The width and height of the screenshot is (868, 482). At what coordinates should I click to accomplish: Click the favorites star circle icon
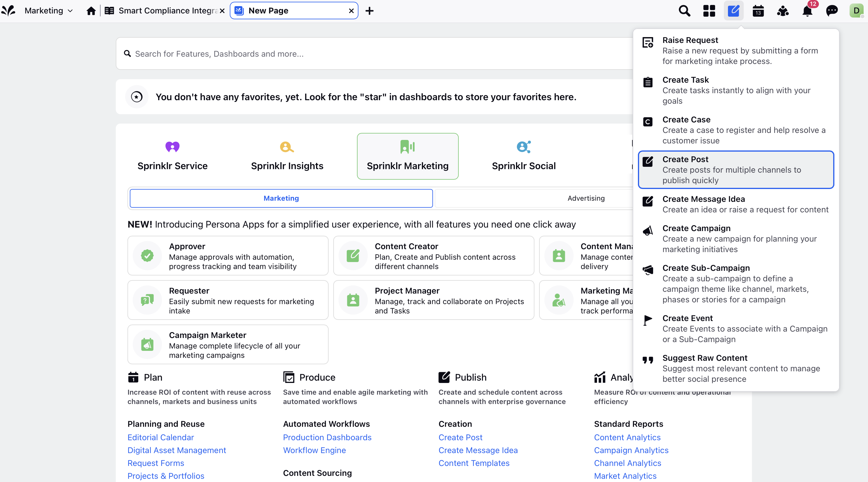point(137,97)
